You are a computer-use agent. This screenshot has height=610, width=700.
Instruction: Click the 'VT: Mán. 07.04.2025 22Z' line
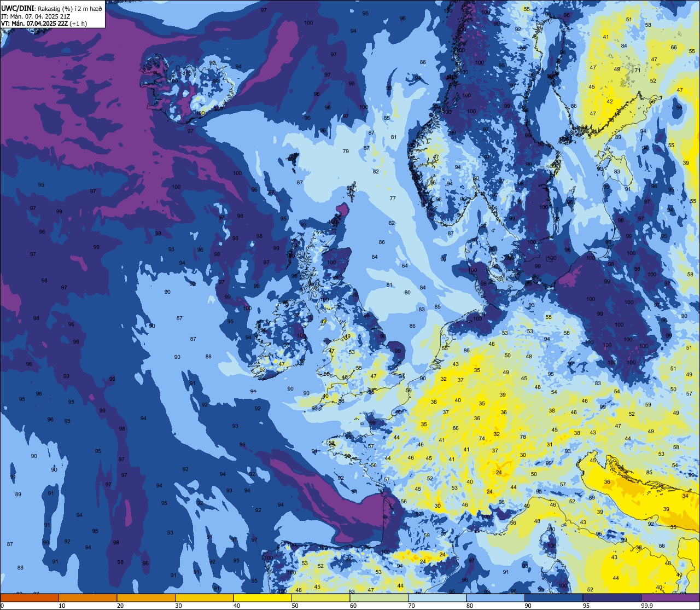pos(34,23)
